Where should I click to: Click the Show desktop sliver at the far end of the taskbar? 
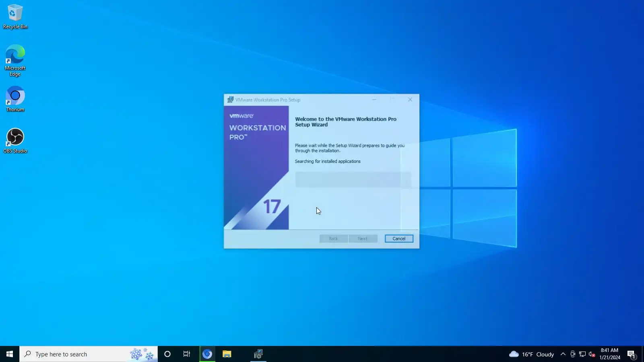643,354
